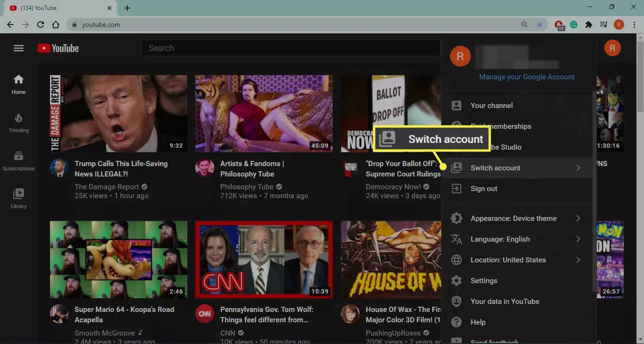Click the browser forward arrow
This screenshot has width=644, height=344.
pos(25,25)
